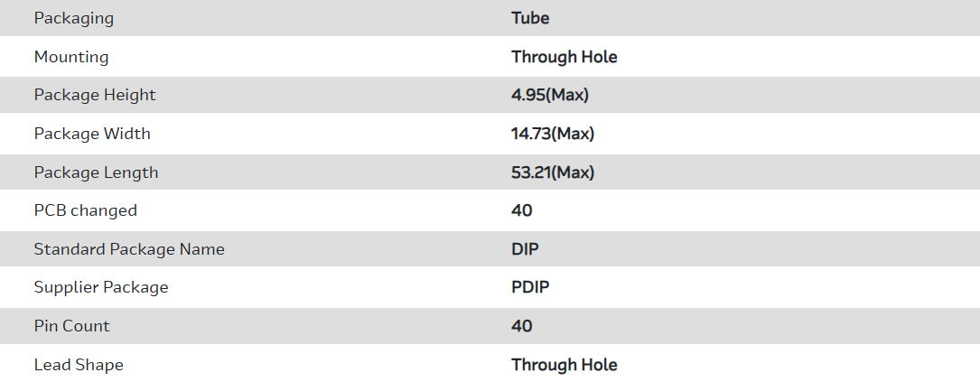Click the Pin Count label

pyautogui.click(x=72, y=326)
